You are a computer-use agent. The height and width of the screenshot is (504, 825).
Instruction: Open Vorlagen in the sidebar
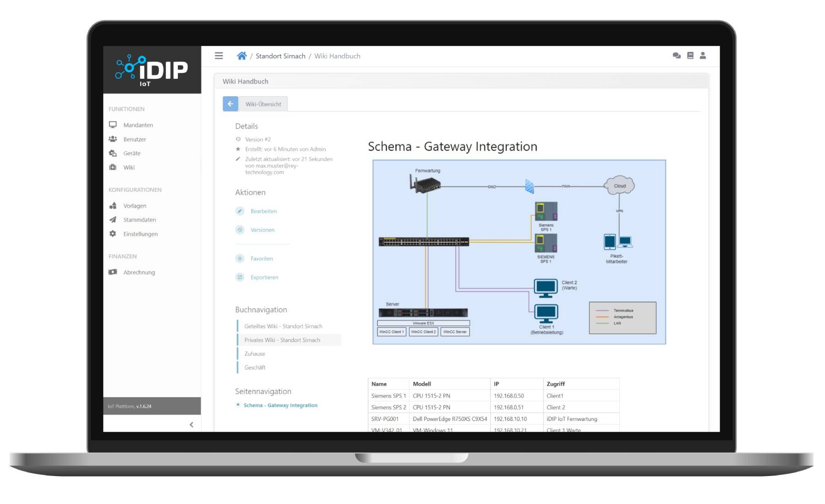(x=135, y=206)
